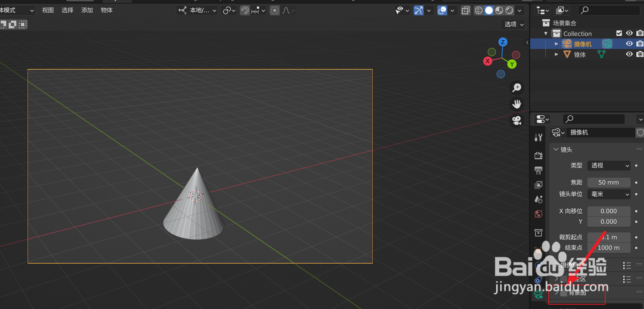The height and width of the screenshot is (309, 644).
Task: Click the first selection mode icon
Action: click(3, 24)
